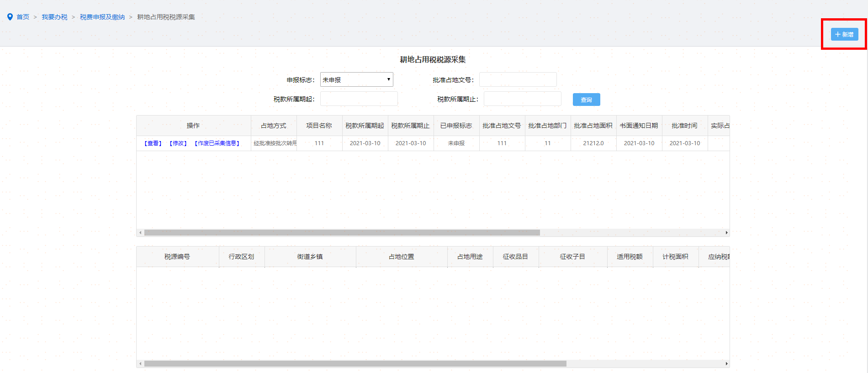Click the location pin icon beside 首页

[x=10, y=17]
